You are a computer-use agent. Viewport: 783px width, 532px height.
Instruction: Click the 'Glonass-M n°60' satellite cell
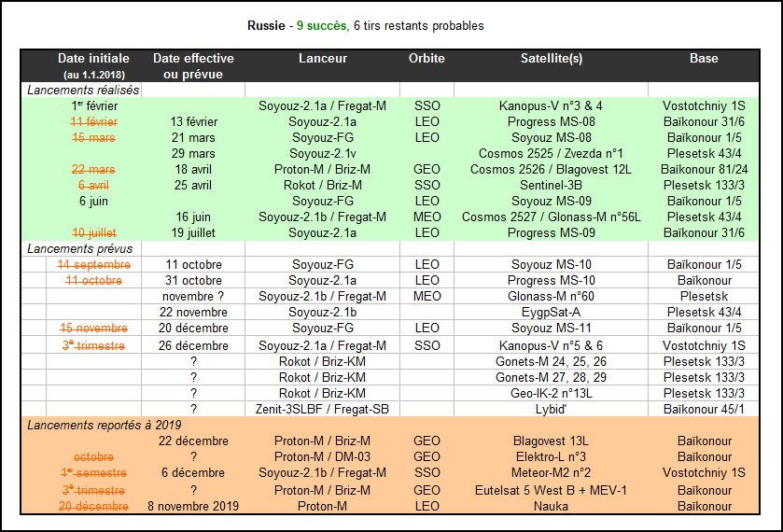[x=552, y=297]
